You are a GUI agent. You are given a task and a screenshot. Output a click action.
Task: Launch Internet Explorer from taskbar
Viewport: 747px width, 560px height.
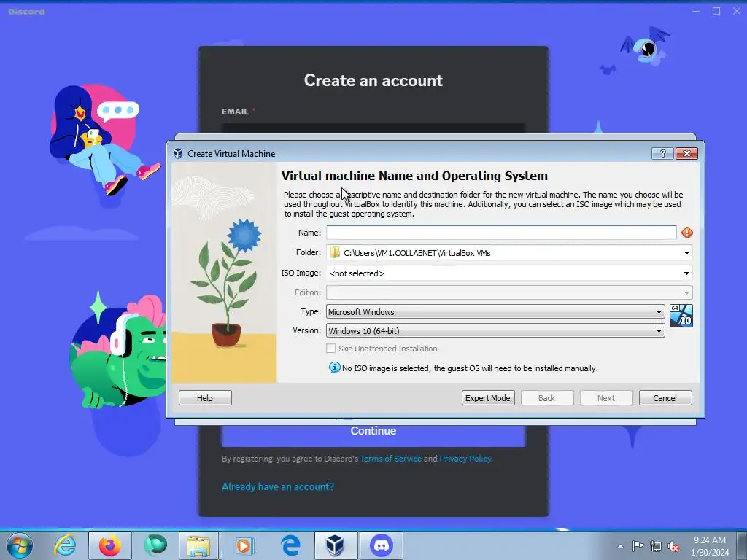[x=65, y=545]
